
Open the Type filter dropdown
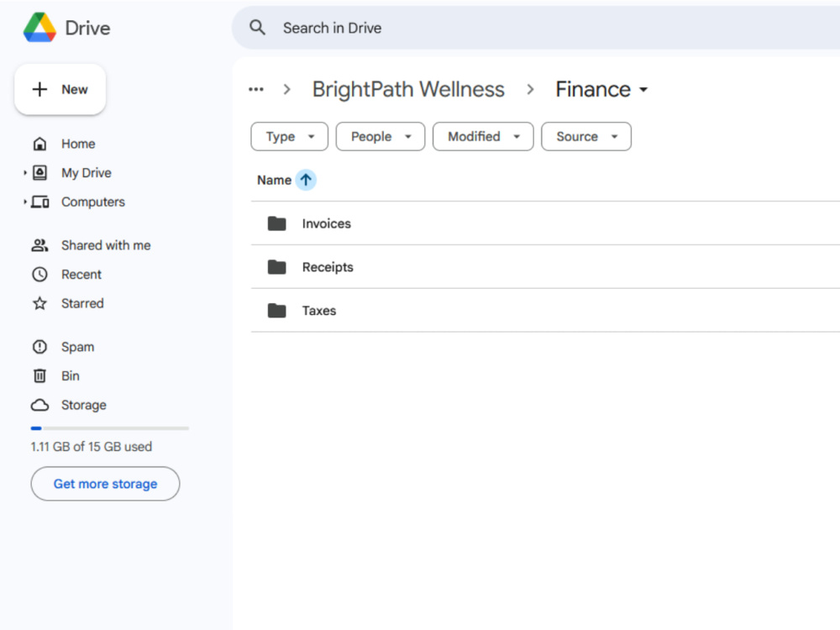click(289, 137)
